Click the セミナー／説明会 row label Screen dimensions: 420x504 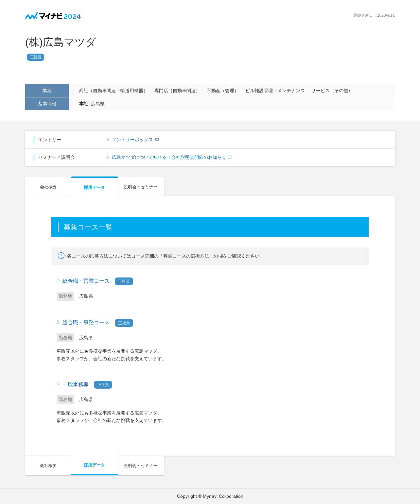tap(57, 157)
